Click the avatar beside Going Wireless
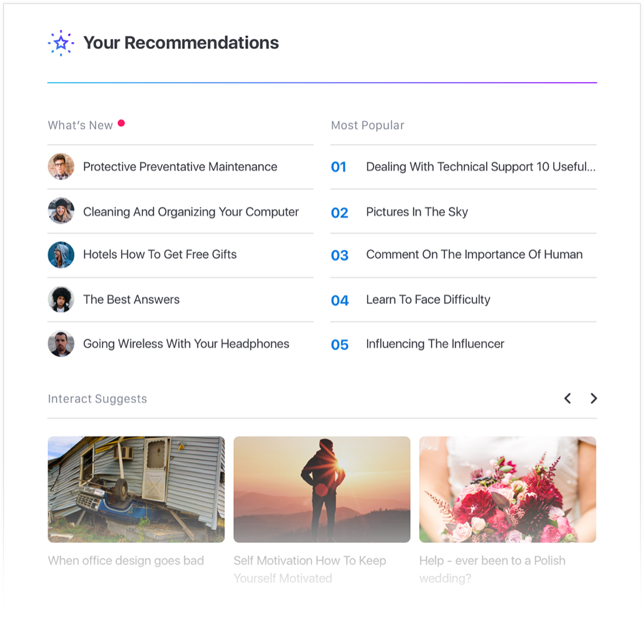Viewport: 644px width, 644px height. tap(61, 344)
